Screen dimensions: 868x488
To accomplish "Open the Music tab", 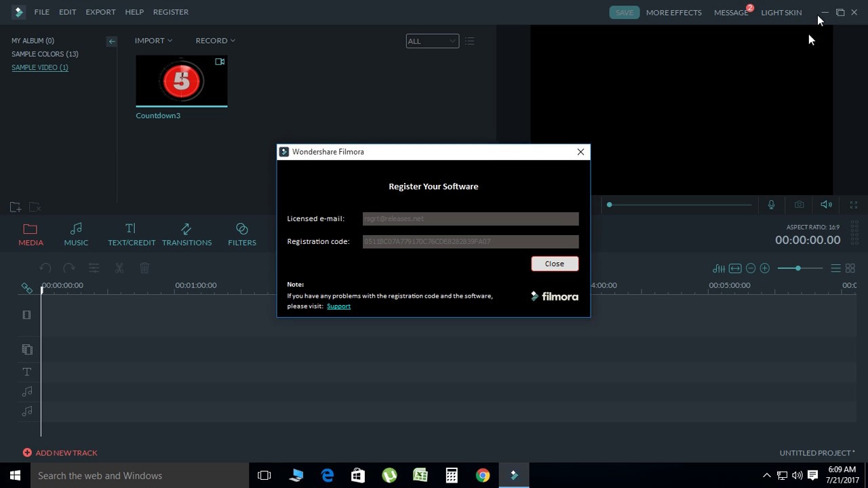I will pyautogui.click(x=76, y=235).
